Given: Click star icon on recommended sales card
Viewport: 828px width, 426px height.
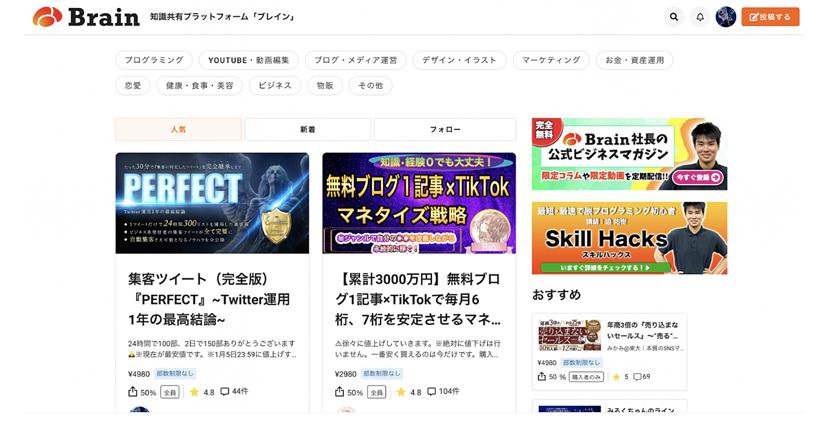Looking at the screenshot, I should tap(616, 377).
